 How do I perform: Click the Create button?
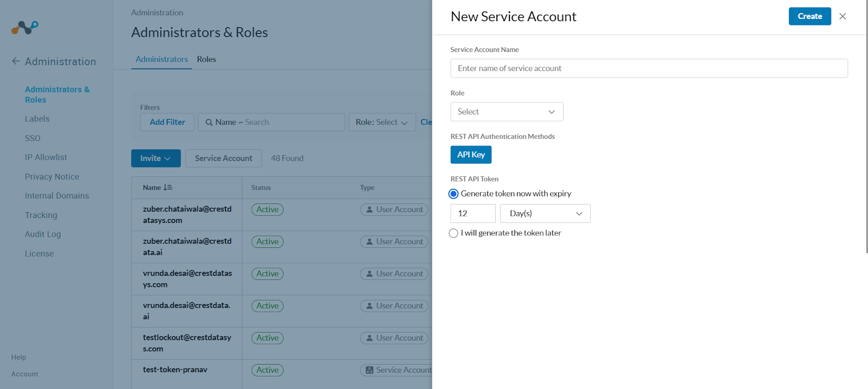coord(809,16)
